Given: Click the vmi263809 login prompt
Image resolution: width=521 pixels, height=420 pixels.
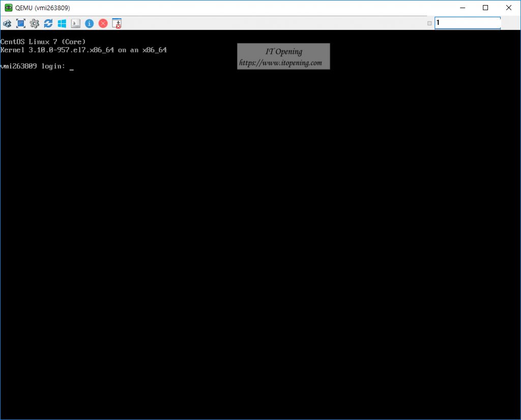Looking at the screenshot, I should [x=34, y=67].
